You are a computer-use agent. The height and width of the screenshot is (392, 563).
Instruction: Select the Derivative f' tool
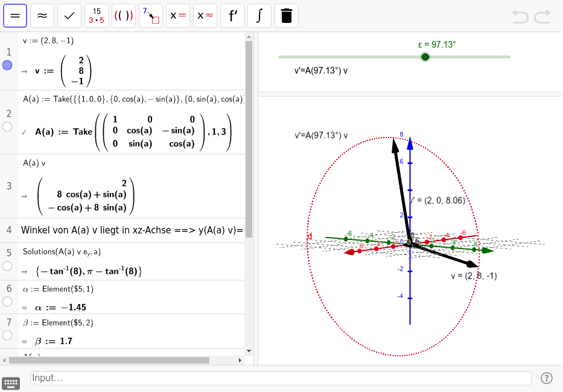[232, 16]
